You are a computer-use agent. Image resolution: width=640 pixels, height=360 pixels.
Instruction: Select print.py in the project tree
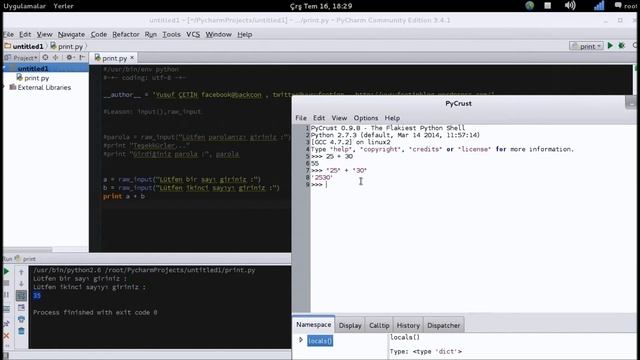[33, 78]
